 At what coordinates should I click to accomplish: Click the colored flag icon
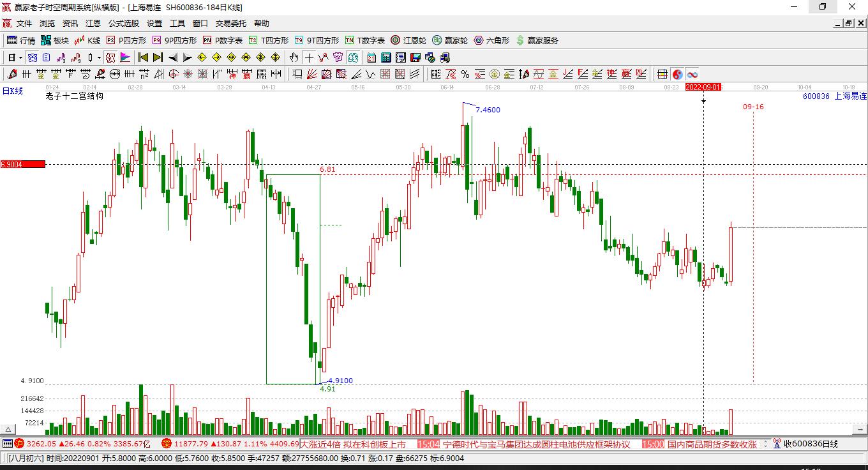coord(125,57)
